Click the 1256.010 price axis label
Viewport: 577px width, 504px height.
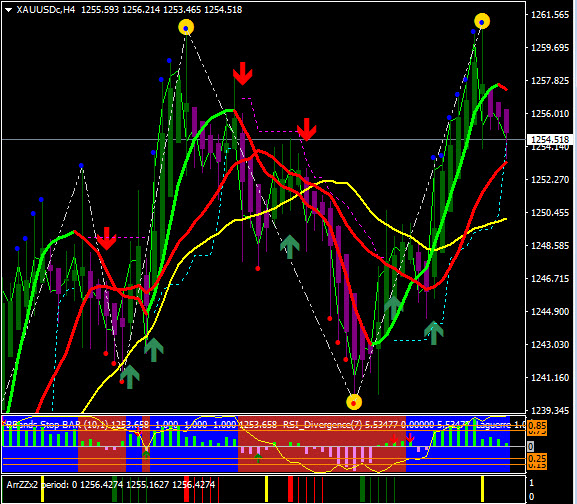tap(550, 114)
